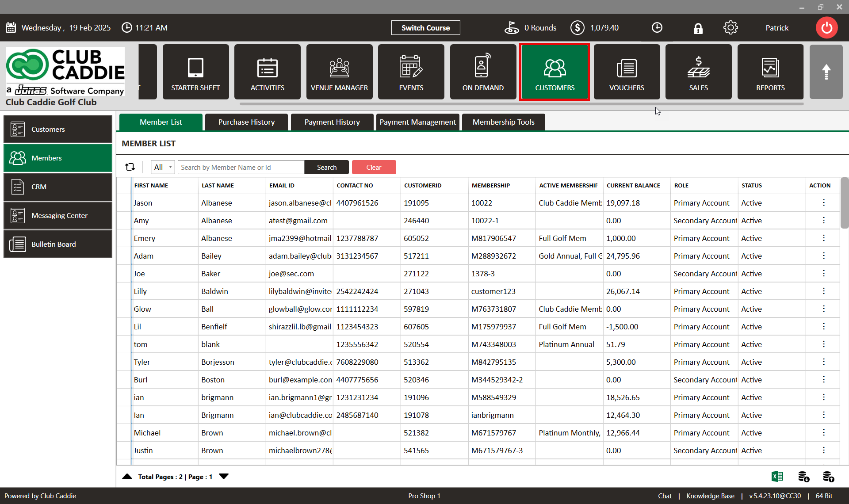
Task: Switch to the Purchase History tab
Action: pyautogui.click(x=246, y=122)
